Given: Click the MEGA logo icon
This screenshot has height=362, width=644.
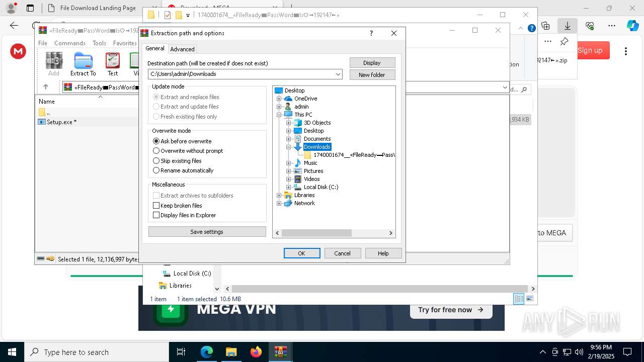Looking at the screenshot, I should (x=18, y=51).
